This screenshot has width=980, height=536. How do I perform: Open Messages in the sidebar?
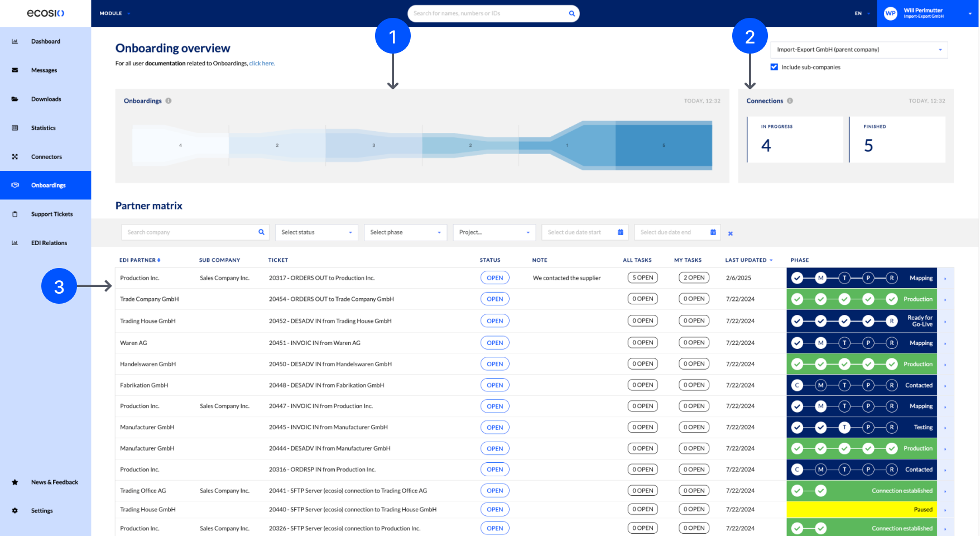tap(45, 70)
